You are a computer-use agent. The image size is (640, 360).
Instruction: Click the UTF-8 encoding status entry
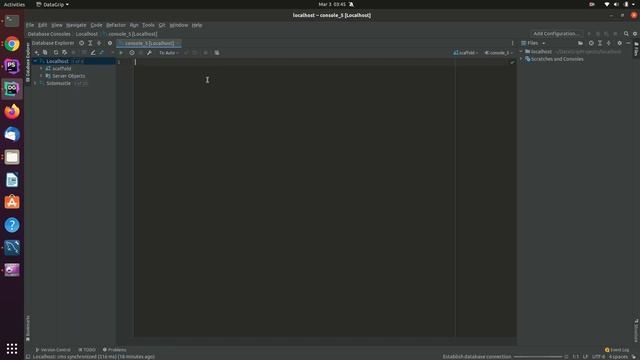coord(598,357)
